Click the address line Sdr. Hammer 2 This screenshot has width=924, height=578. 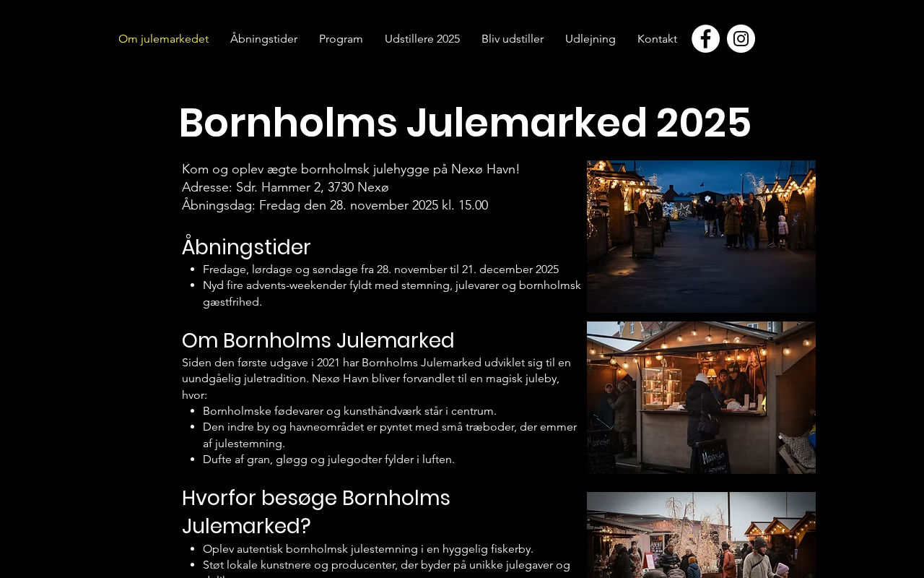coord(285,187)
